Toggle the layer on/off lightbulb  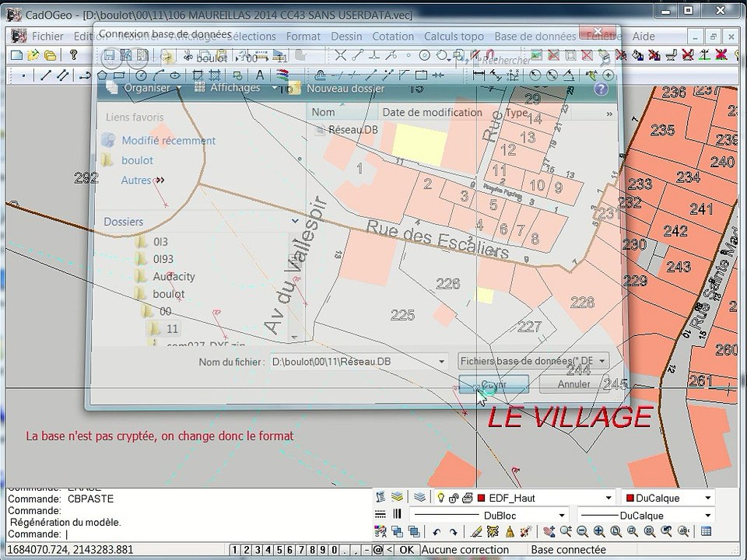tap(440, 498)
